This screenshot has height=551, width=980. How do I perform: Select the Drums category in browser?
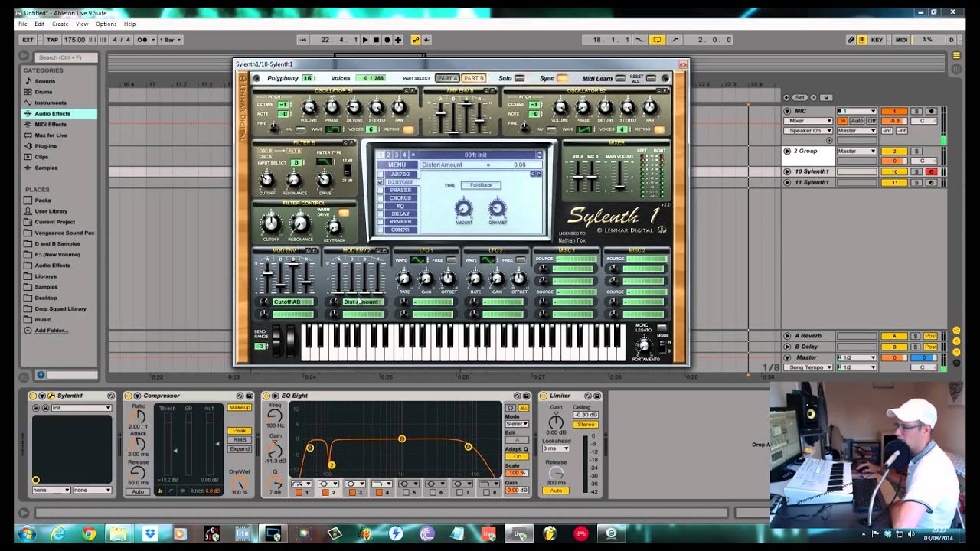coord(43,92)
